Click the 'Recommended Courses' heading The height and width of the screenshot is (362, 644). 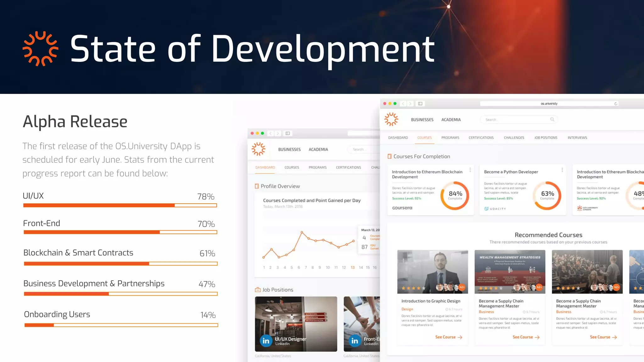[x=548, y=235]
